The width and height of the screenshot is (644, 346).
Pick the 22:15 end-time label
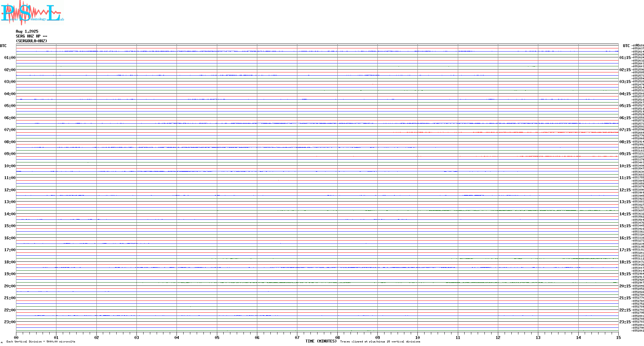pos(625,310)
